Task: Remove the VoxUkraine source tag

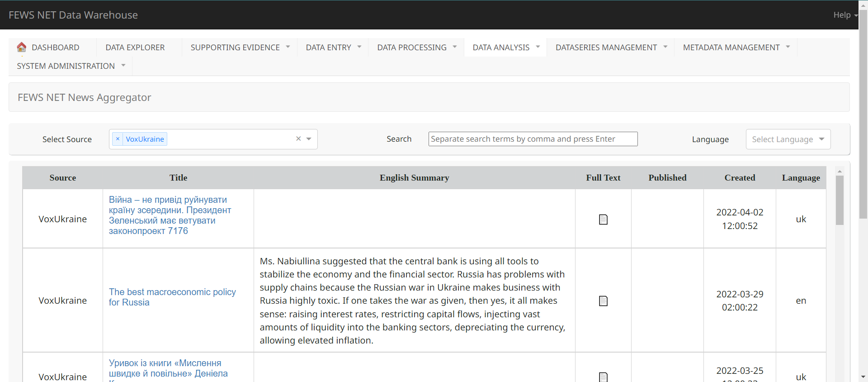Action: click(x=118, y=139)
